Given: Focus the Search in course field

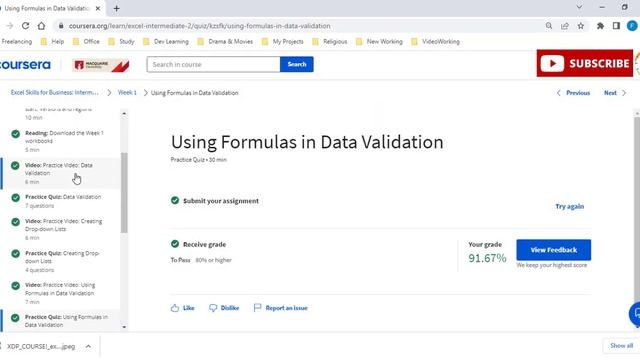Looking at the screenshot, I should 213,64.
